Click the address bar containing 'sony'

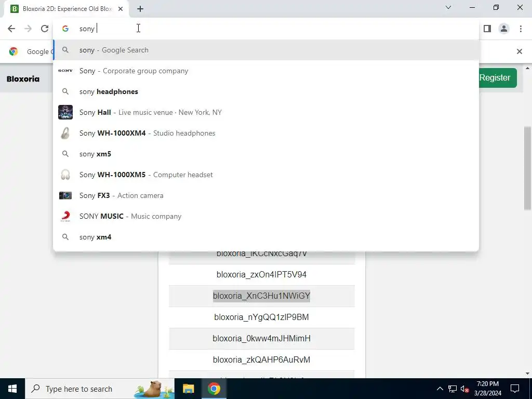click(x=266, y=29)
